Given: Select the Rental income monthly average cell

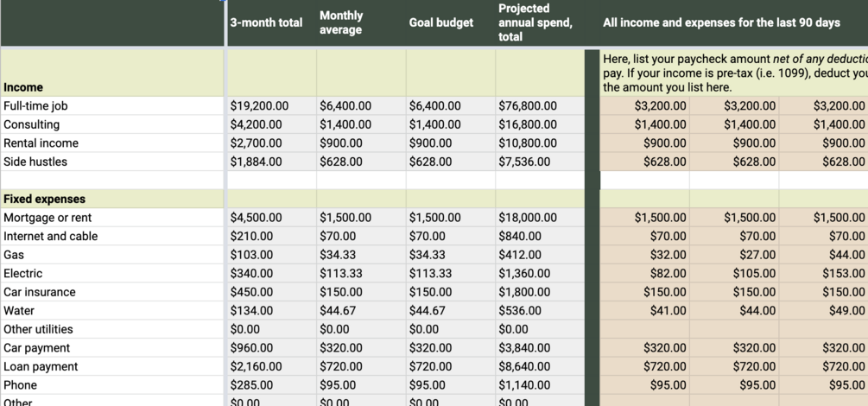Looking at the screenshot, I should [x=360, y=143].
